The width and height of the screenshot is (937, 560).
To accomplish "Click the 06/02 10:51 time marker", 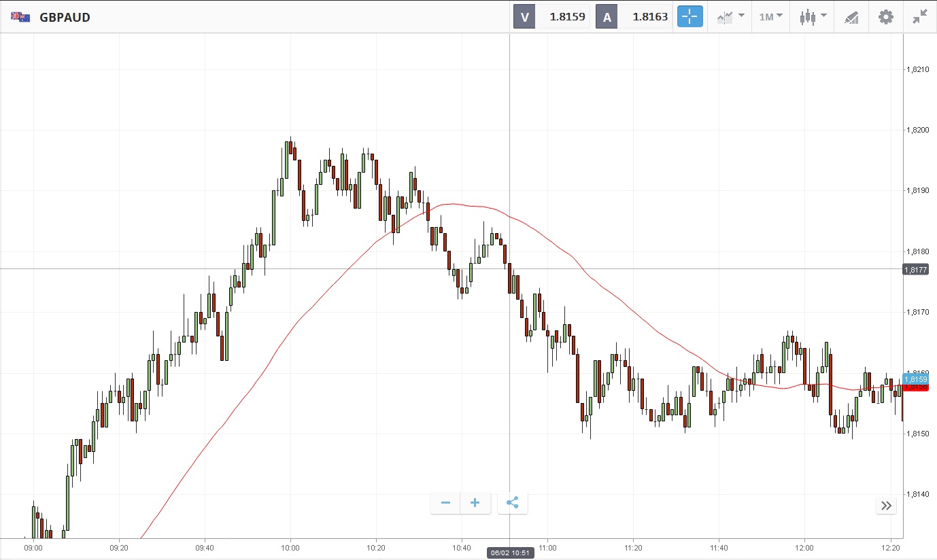I will click(510, 553).
